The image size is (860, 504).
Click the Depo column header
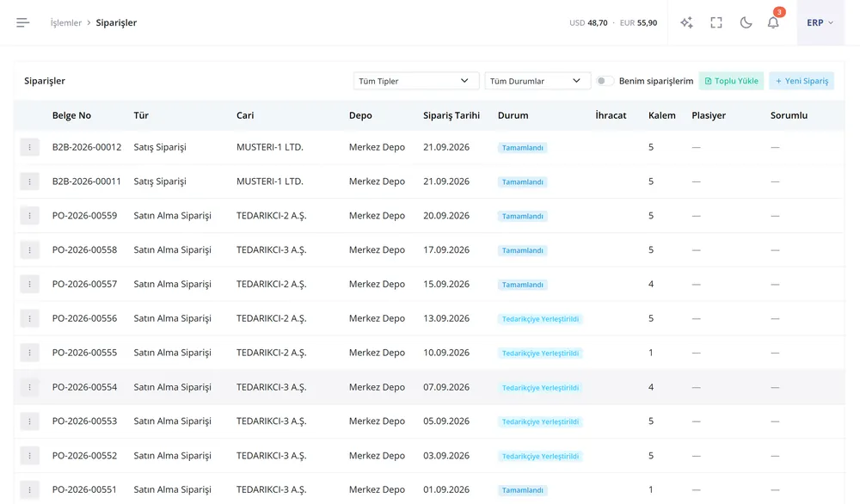click(x=360, y=115)
